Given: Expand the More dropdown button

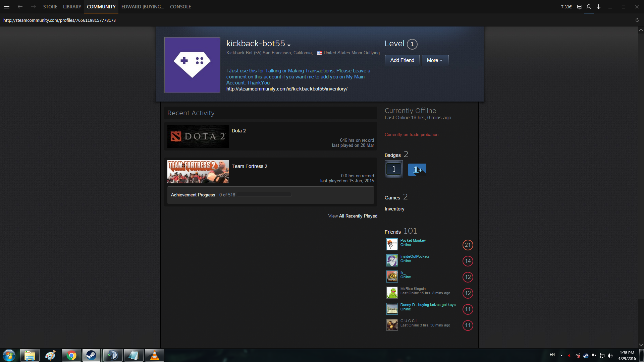Looking at the screenshot, I should (435, 60).
